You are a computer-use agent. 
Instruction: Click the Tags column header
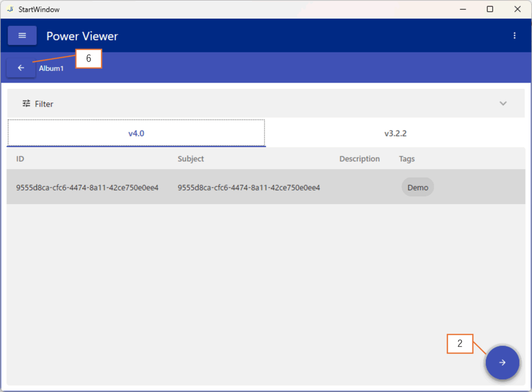[407, 159]
